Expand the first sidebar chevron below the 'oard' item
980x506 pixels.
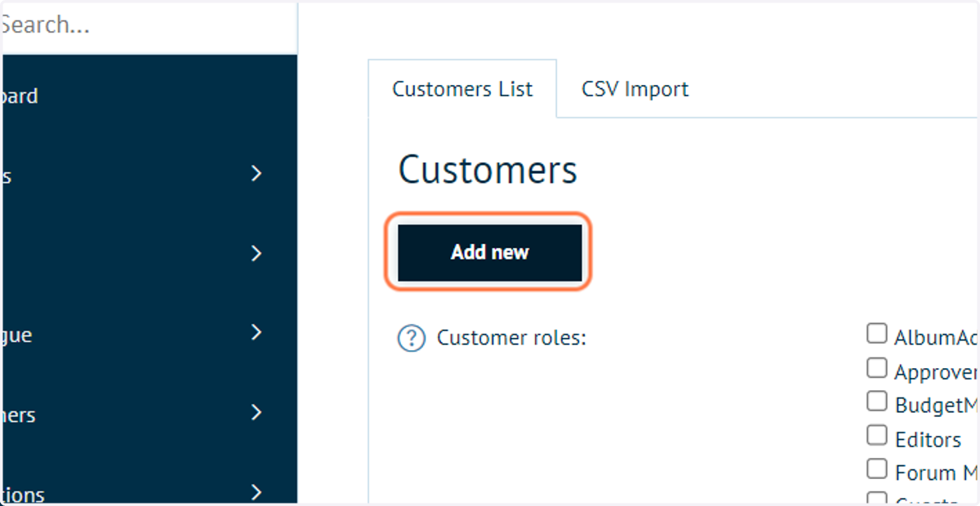(256, 173)
